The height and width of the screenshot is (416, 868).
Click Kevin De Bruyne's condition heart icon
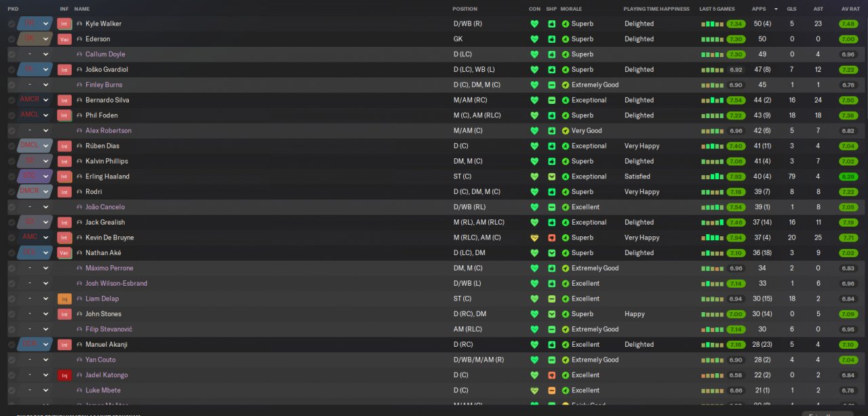pyautogui.click(x=534, y=238)
